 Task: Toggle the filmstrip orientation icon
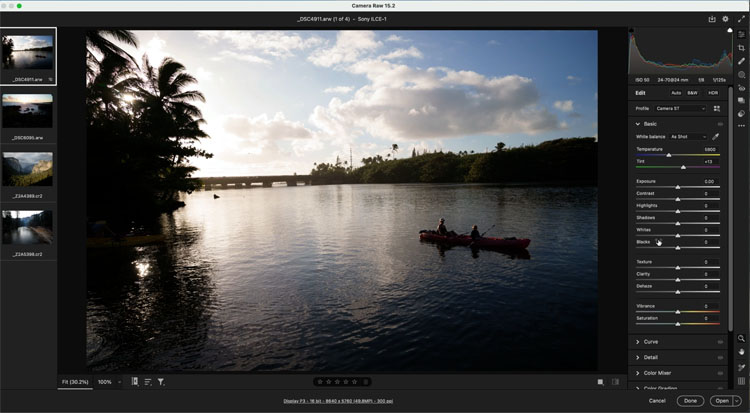click(x=135, y=381)
